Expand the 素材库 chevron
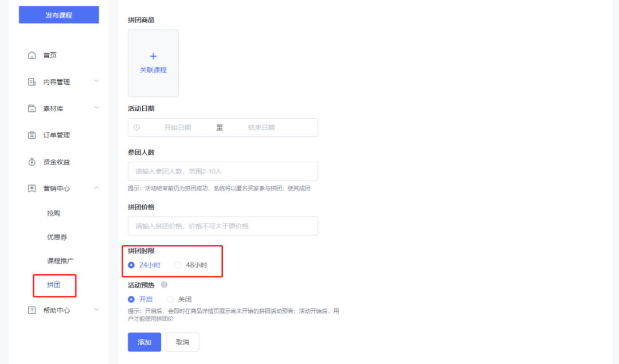 [x=96, y=108]
